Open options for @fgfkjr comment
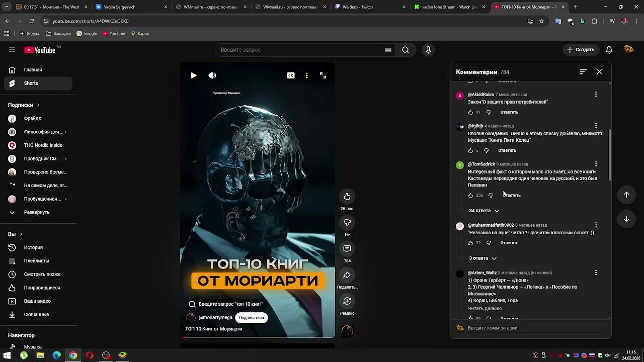Screen dimensions: 644x362 (x=596, y=126)
